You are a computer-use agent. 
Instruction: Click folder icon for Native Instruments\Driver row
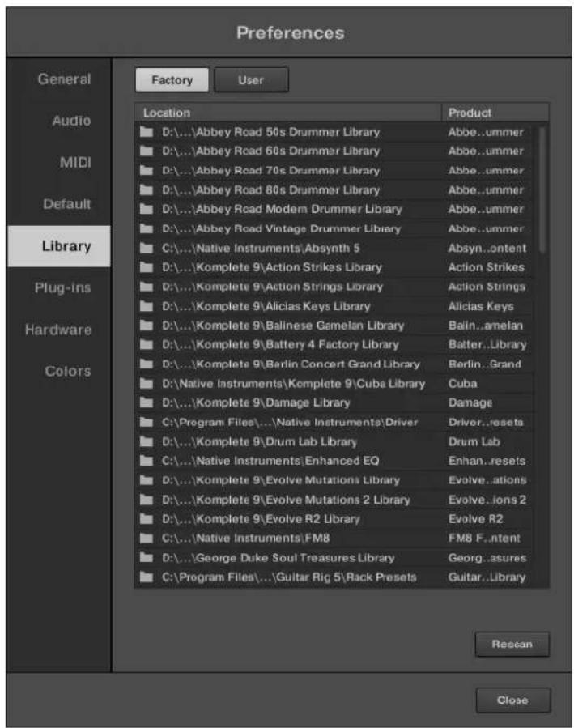[x=147, y=422]
